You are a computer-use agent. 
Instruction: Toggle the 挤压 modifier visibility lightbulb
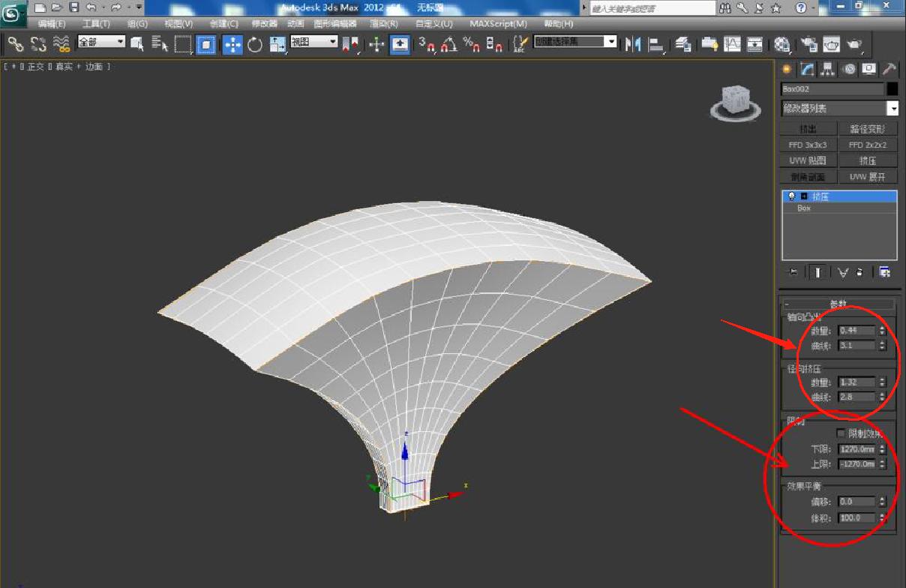point(791,196)
